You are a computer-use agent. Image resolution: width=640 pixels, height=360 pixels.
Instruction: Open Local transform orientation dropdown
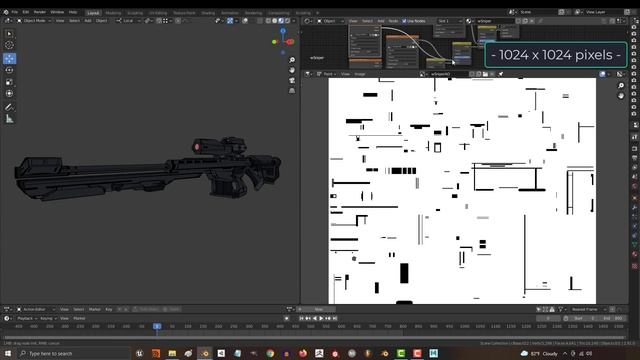pos(128,20)
